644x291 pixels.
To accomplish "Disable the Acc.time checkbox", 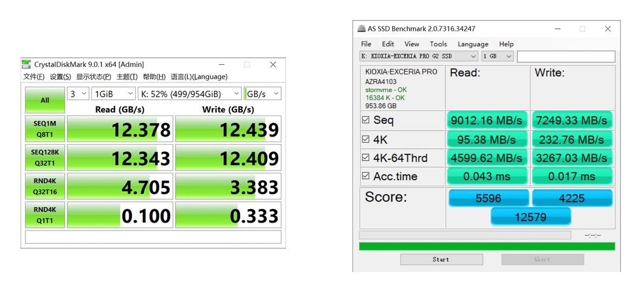I will 366,177.
